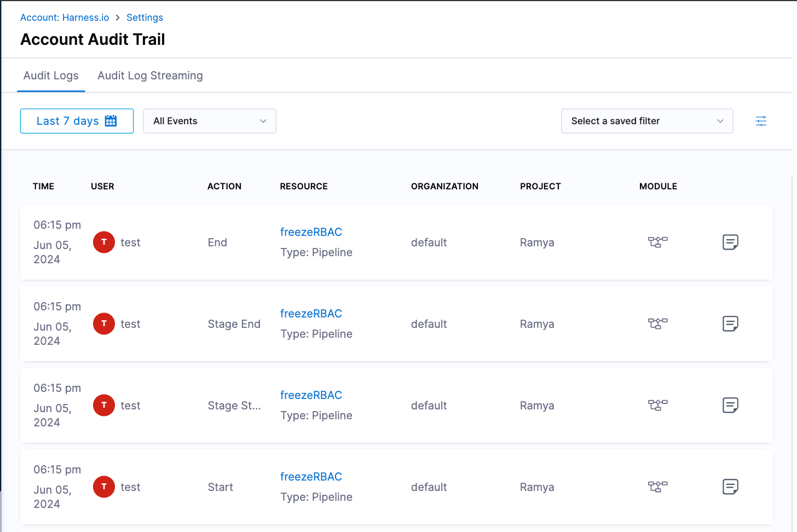Open freezeRBAC link in the End action row
Viewport: 797px width, 532px height.
tap(311, 232)
